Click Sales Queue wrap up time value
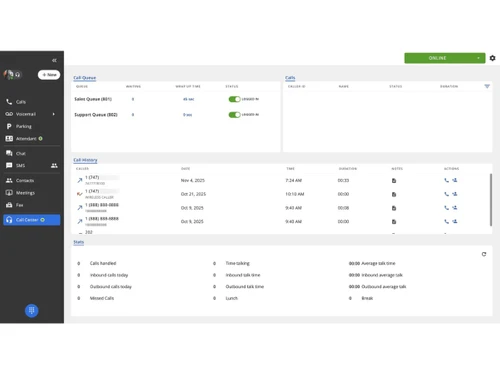 (x=188, y=99)
